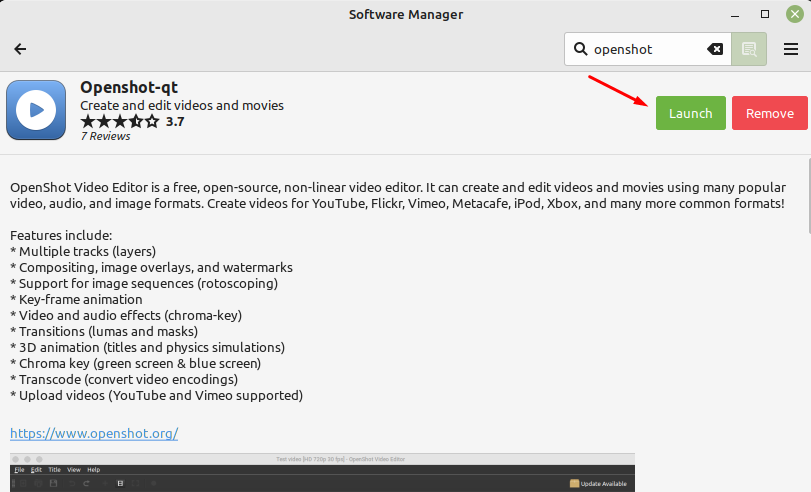Click the '3.7' rating value
Screen dimensions: 811x492
coord(175,122)
